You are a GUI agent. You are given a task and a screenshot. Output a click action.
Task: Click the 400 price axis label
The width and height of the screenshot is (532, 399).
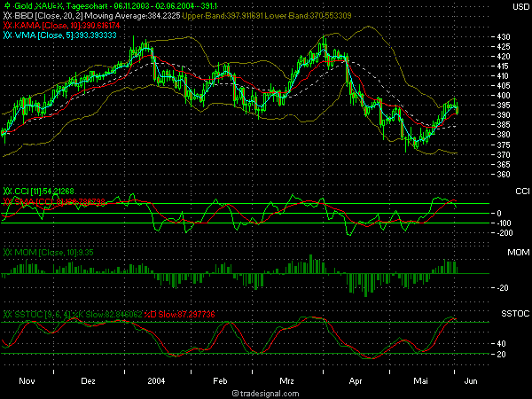point(504,96)
